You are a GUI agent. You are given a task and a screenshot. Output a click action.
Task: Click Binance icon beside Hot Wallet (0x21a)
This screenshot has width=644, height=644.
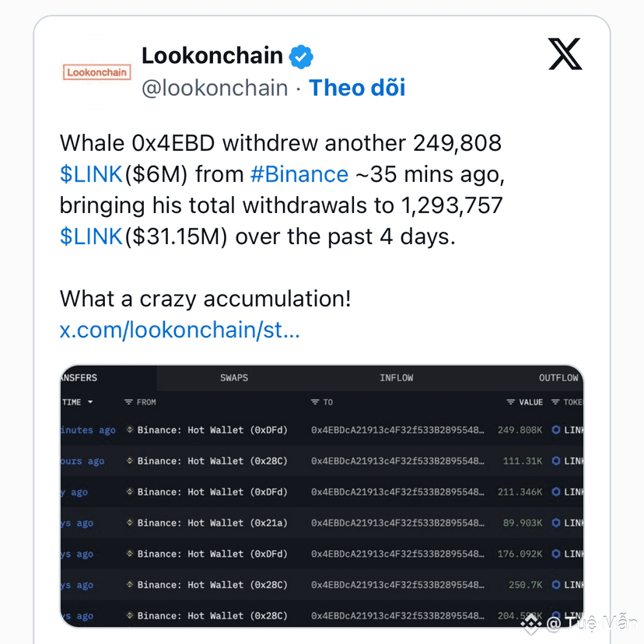[x=130, y=523]
